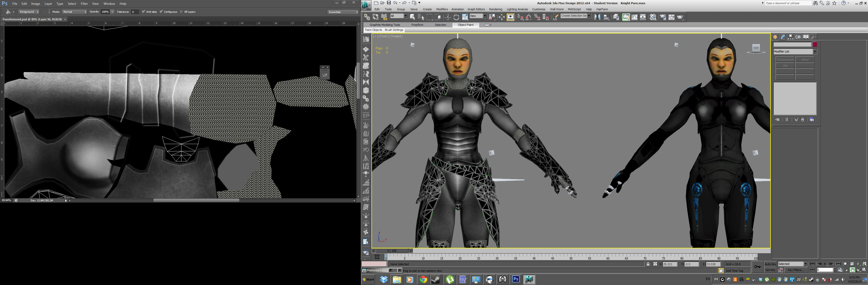
Task: Click the Select and Rotate tool
Action: point(456,17)
